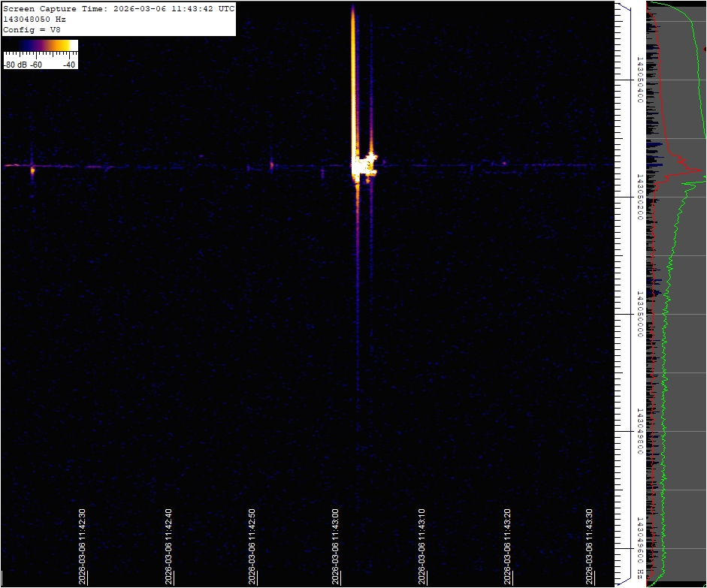
Task: Select the 11:43:00 timestamp marker
Action: pos(337,545)
